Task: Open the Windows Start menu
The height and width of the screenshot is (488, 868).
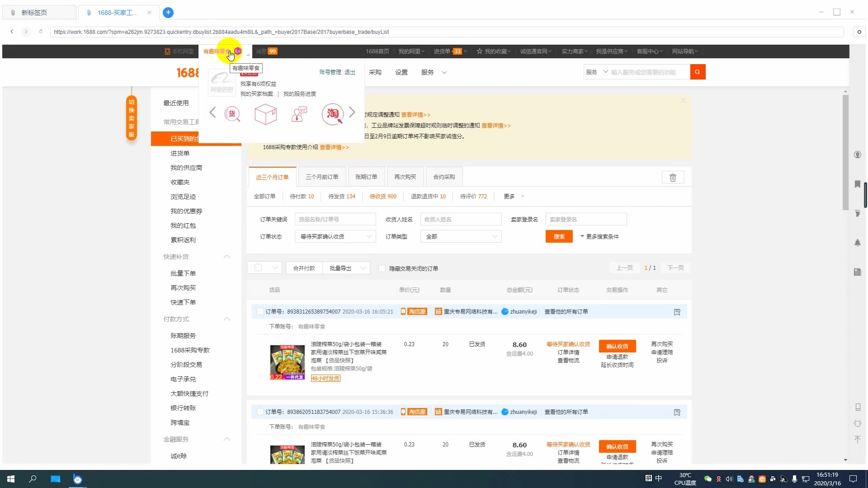Action: point(11,479)
